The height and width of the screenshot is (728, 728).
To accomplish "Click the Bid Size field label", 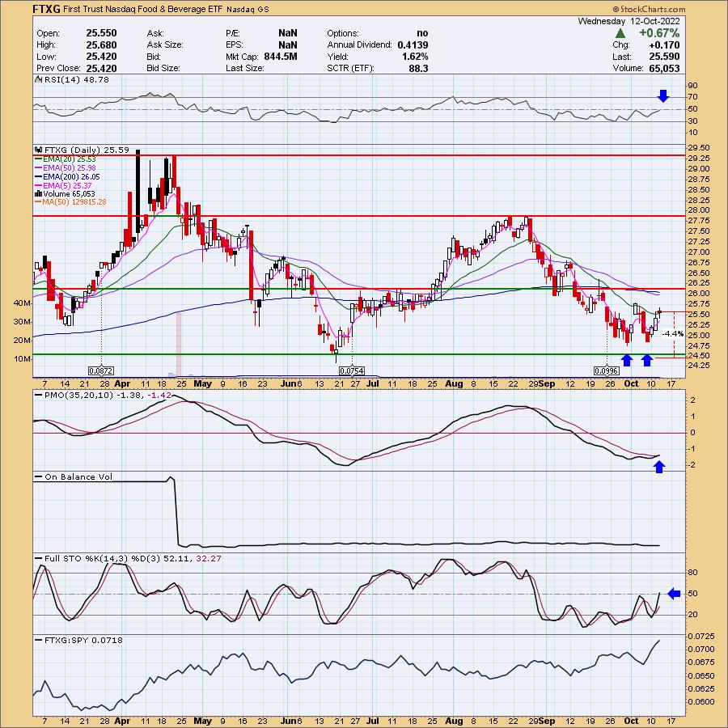I will pos(162,68).
